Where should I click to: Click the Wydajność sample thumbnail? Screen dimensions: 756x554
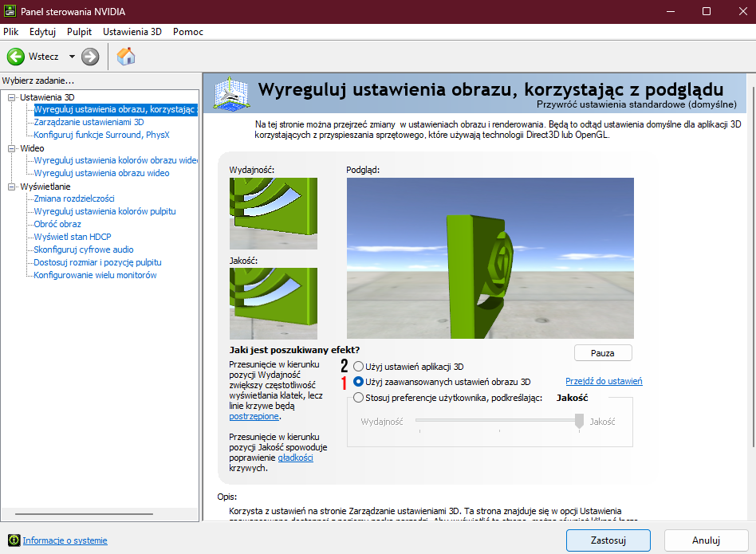[274, 214]
